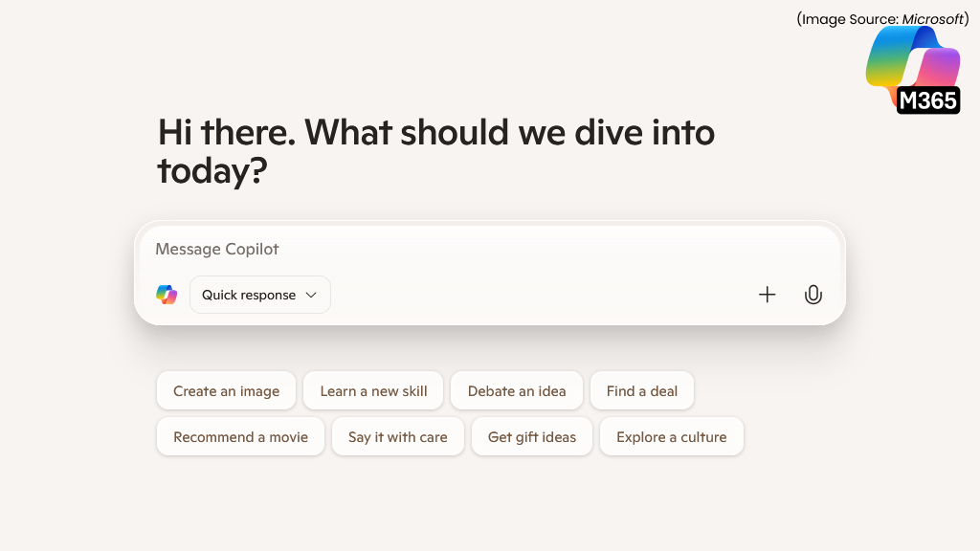This screenshot has width=980, height=551.
Task: Click the Copilot logo in message box
Action: [x=167, y=295]
